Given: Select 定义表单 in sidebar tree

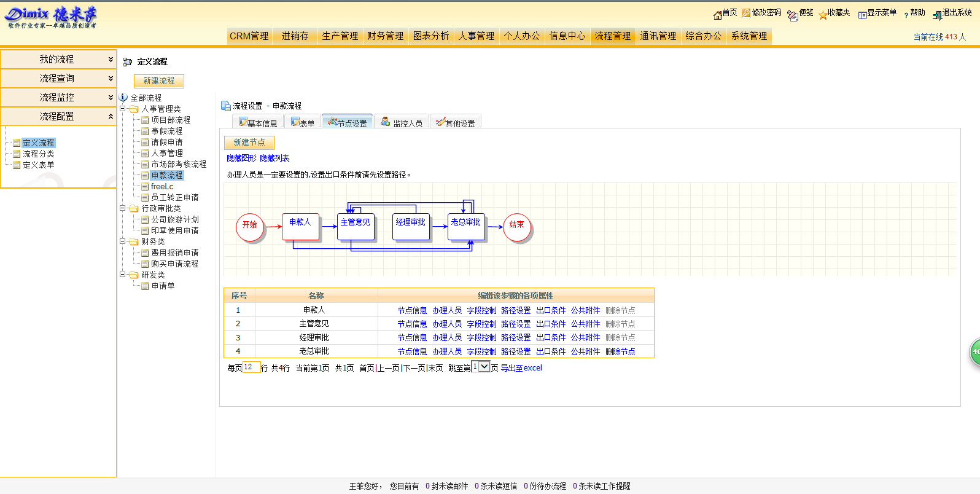Looking at the screenshot, I should click(38, 165).
